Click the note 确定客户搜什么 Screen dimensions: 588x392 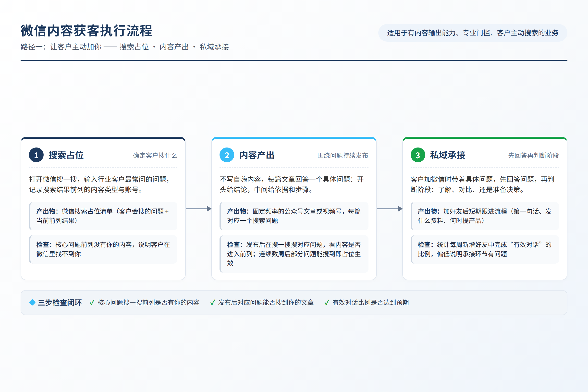(x=155, y=155)
